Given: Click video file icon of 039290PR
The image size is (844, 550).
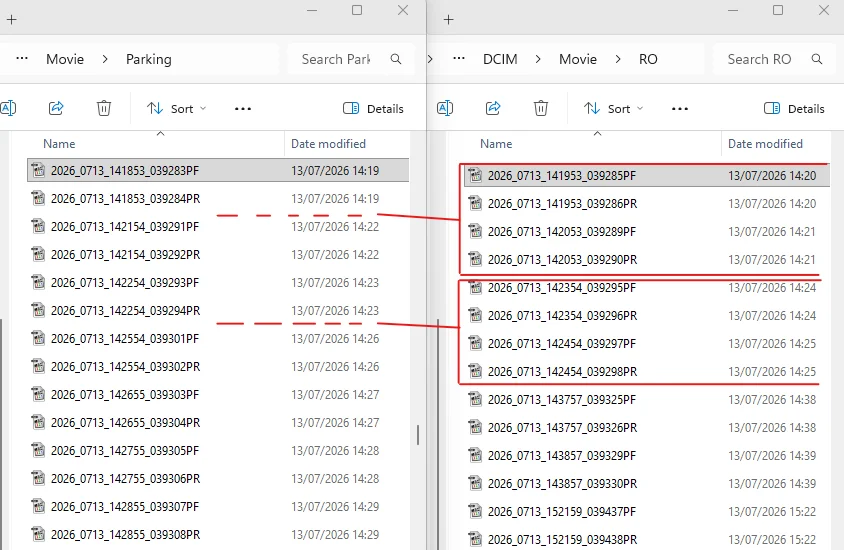Looking at the screenshot, I should coord(475,259).
